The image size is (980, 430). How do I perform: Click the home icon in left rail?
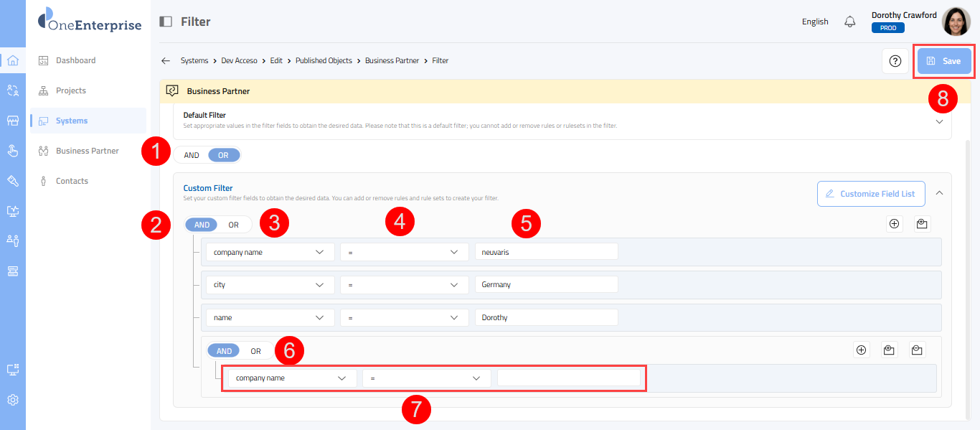(x=12, y=60)
